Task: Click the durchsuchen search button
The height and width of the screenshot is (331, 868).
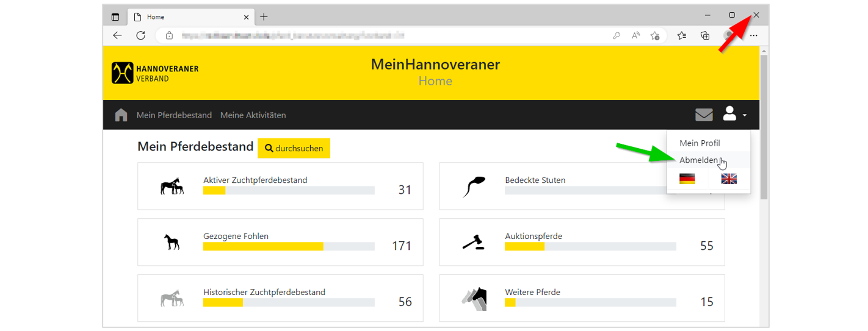Action: (294, 148)
